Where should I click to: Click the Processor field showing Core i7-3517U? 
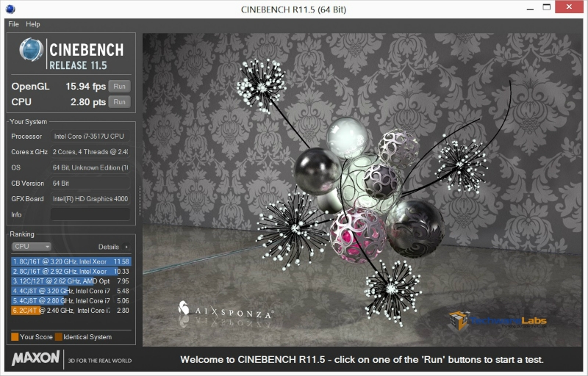90,137
